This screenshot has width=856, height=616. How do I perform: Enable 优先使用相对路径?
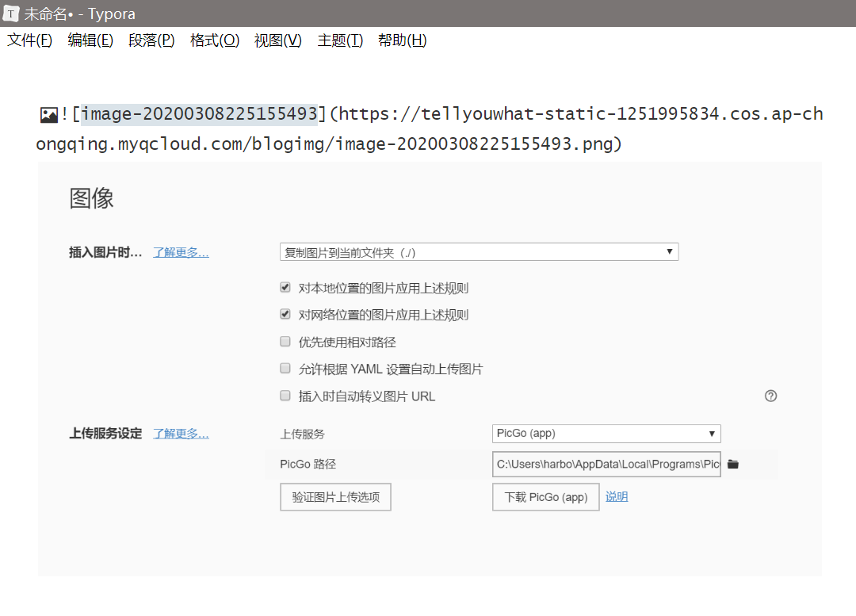(285, 341)
